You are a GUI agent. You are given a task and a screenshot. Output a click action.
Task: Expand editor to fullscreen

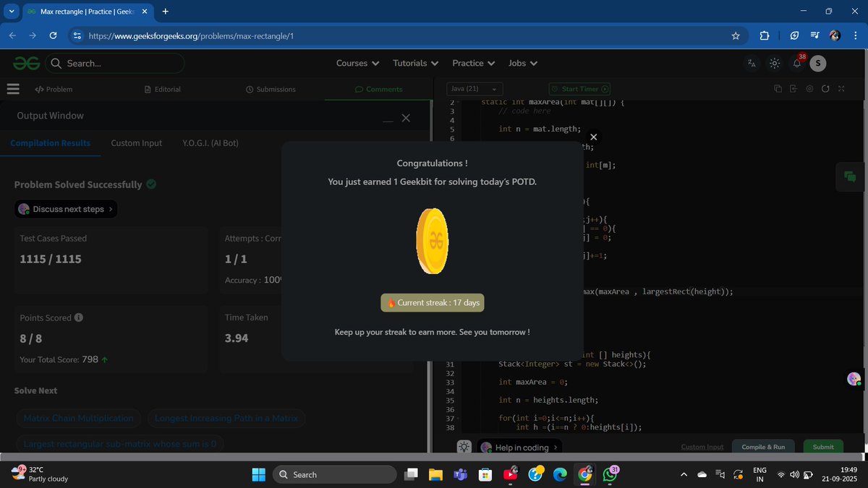pos(841,89)
